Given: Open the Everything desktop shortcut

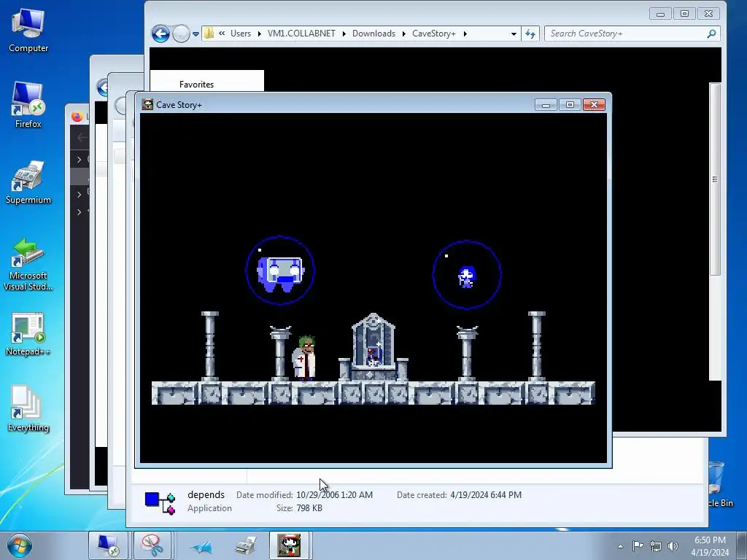Looking at the screenshot, I should [x=28, y=408].
